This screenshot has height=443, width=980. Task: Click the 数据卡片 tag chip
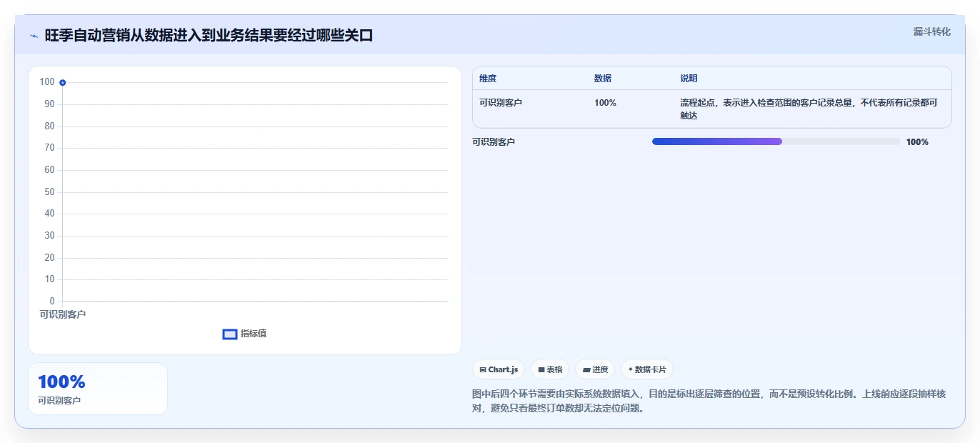tap(647, 369)
